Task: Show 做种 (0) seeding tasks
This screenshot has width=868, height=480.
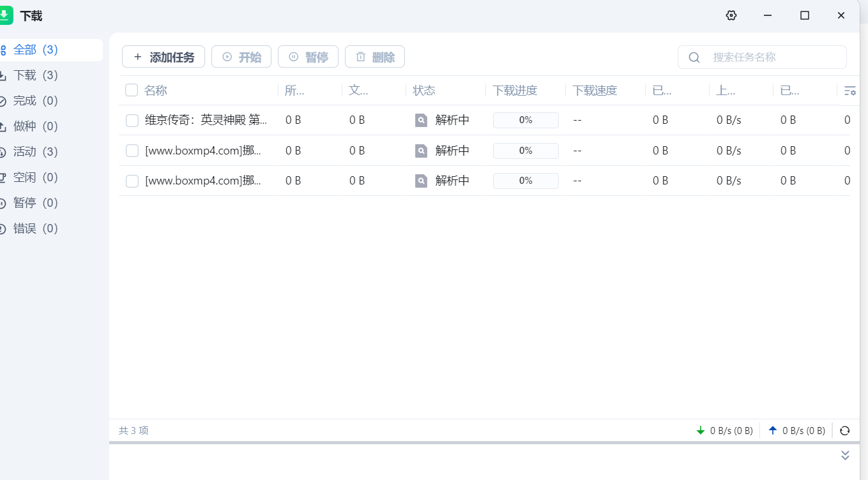Action: (x=50, y=126)
